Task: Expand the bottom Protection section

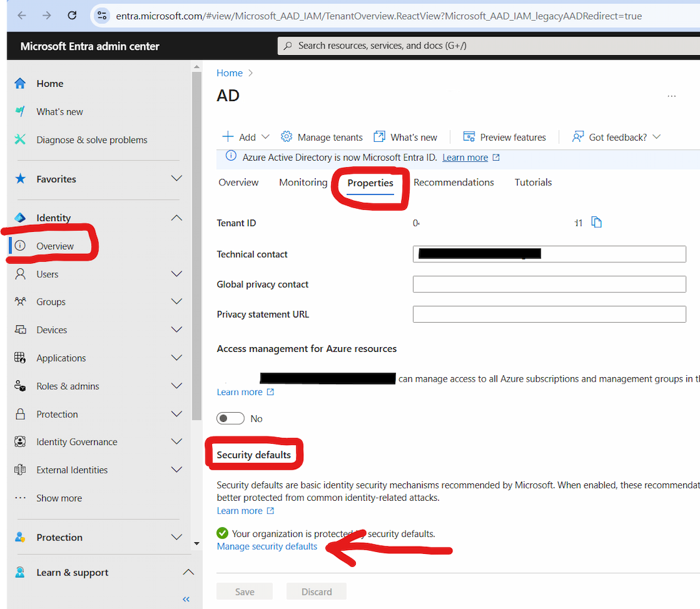Action: (177, 537)
